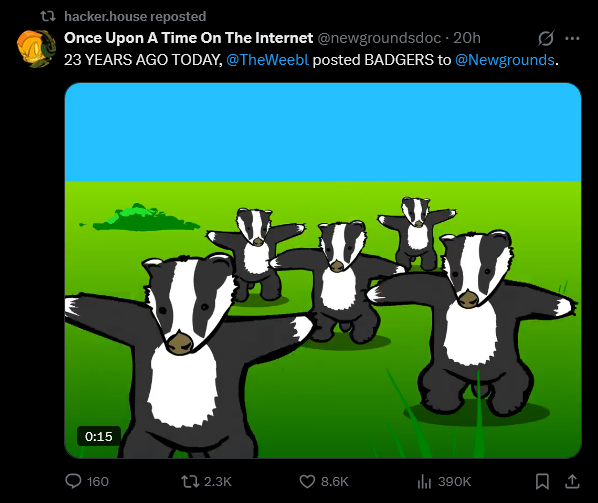
Task: Click the repost arrows beside hacker.house
Action: 48,16
